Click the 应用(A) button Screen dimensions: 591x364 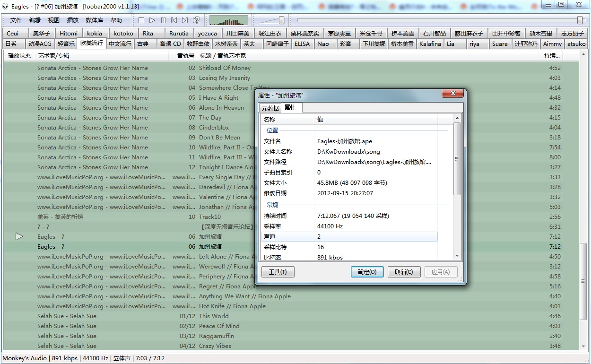pyautogui.click(x=441, y=272)
